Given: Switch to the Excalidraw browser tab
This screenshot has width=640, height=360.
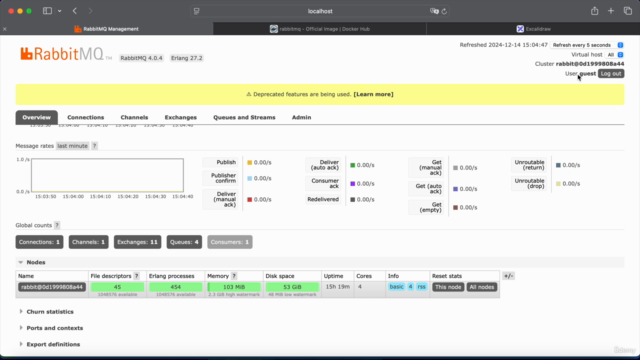Looking at the screenshot, I should click(533, 29).
